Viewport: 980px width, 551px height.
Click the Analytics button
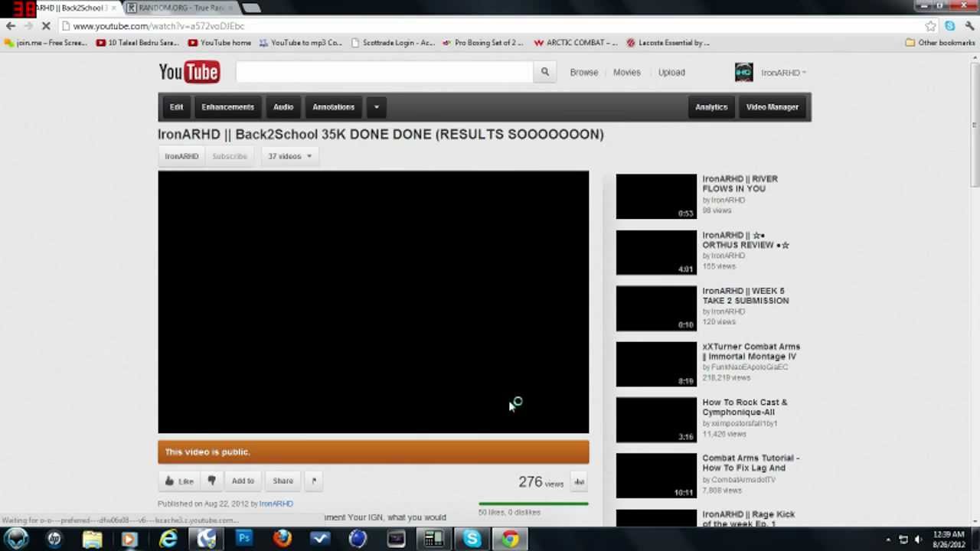pos(711,107)
